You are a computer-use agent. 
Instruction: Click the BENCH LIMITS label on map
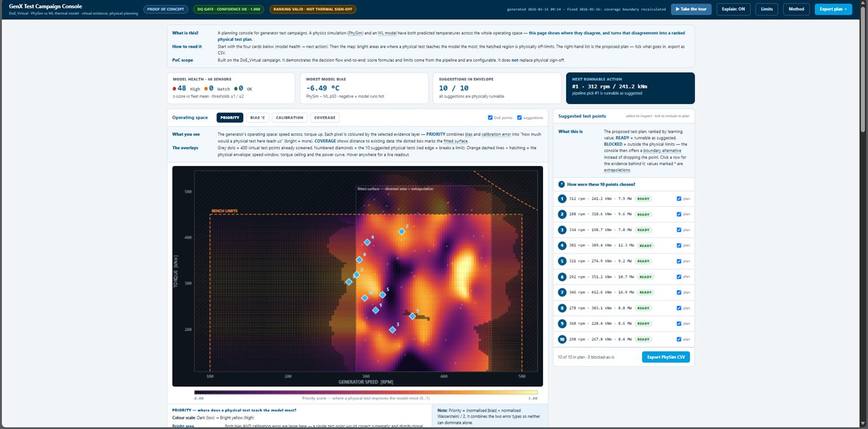225,211
